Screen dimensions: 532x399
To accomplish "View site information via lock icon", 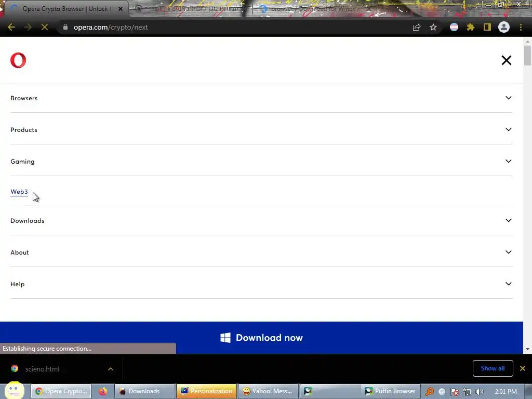I will tap(65, 27).
